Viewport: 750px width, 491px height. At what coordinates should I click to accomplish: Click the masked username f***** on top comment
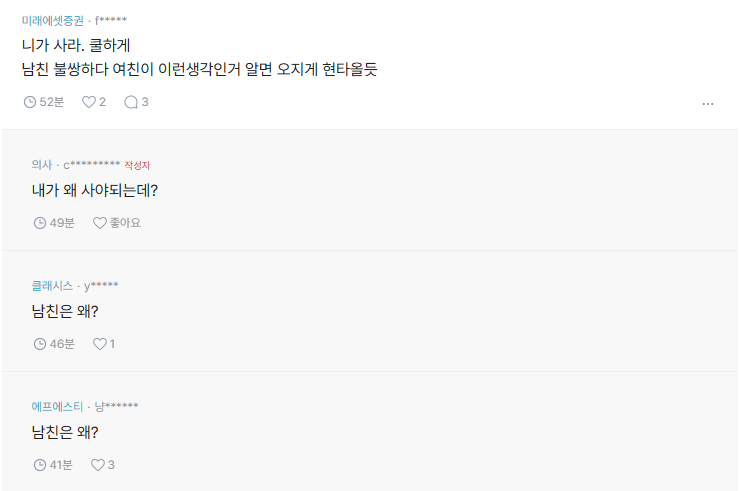(111, 20)
